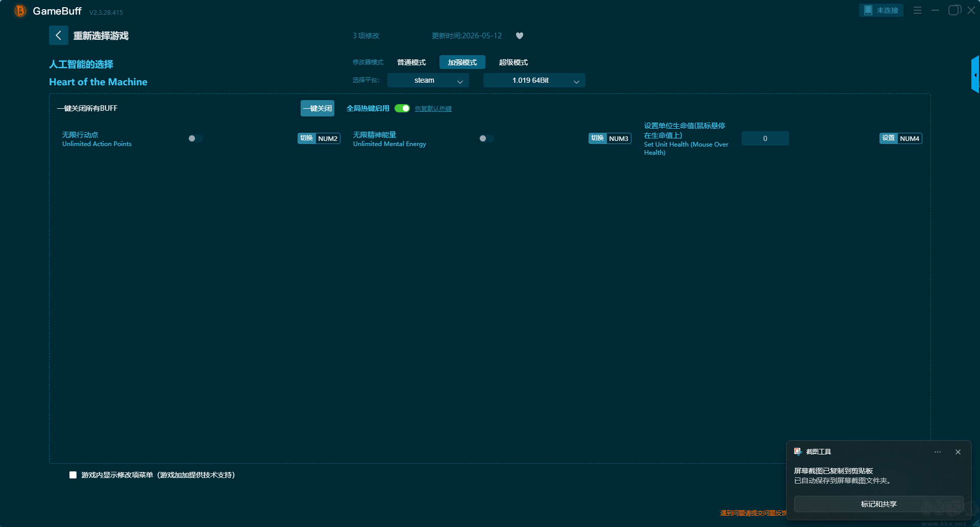Click the 切换 NUM3 hotkey button

click(610, 138)
